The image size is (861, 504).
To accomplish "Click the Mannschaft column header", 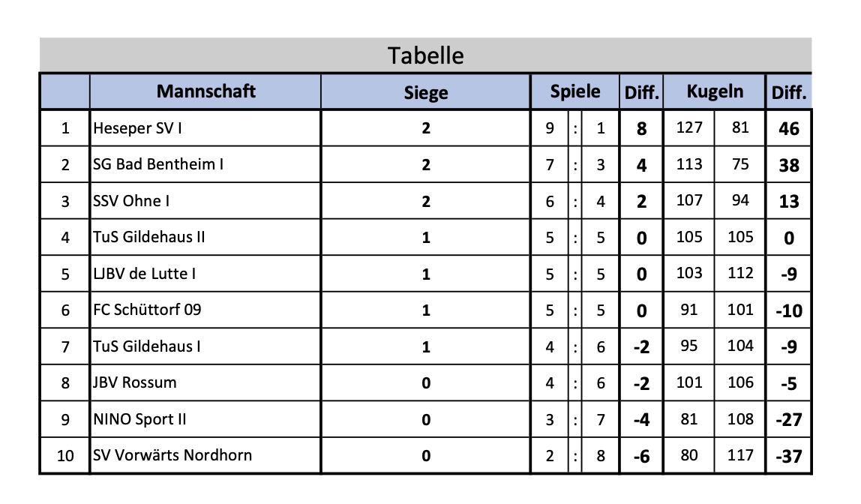I will 205,91.
